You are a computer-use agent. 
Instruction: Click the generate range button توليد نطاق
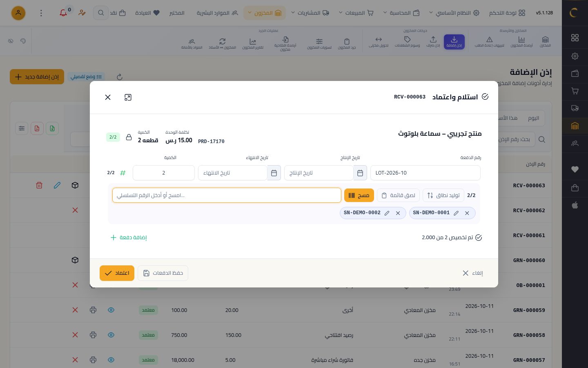point(443,195)
